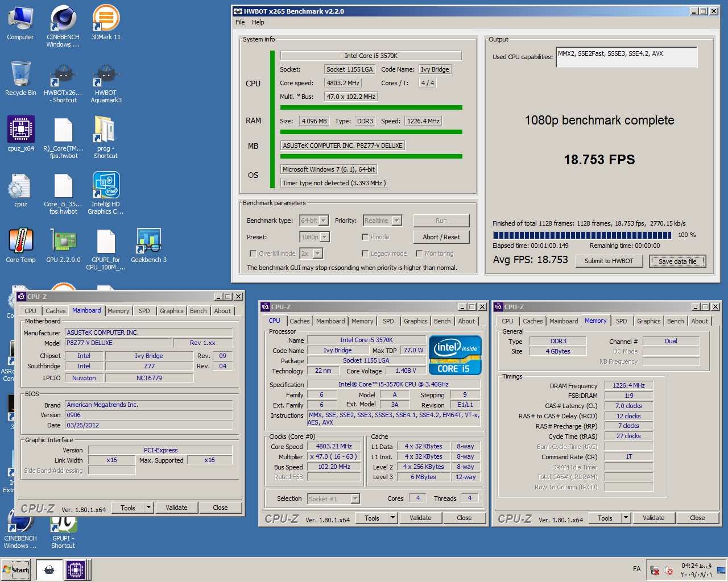Launch the Geekbench 3 desktop icon
This screenshot has width=728, height=582.
[x=148, y=246]
